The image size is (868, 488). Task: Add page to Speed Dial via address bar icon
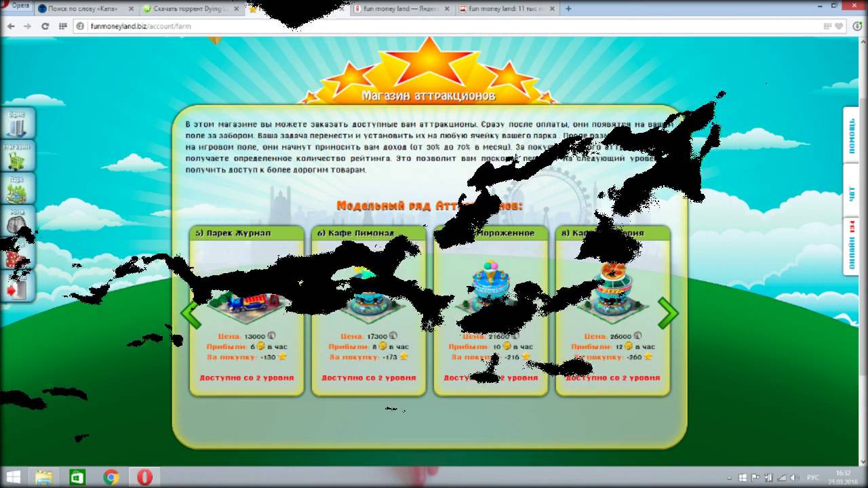point(826,26)
